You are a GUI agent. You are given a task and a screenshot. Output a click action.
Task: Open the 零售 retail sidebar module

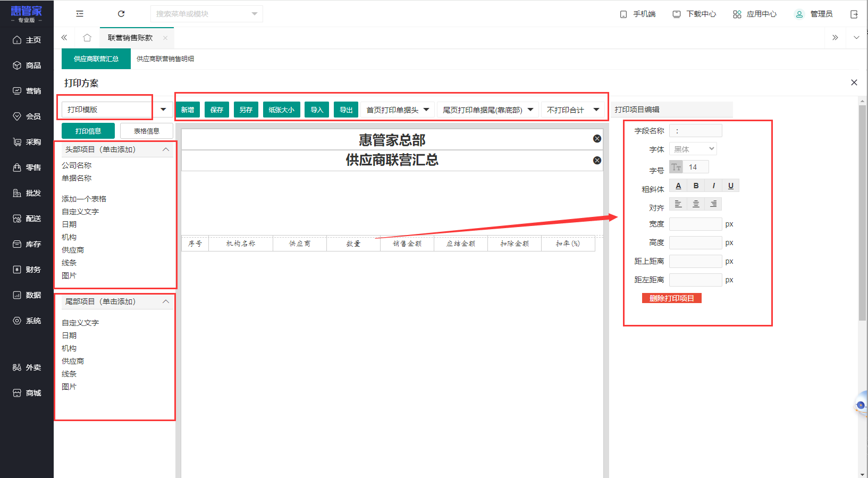point(27,167)
